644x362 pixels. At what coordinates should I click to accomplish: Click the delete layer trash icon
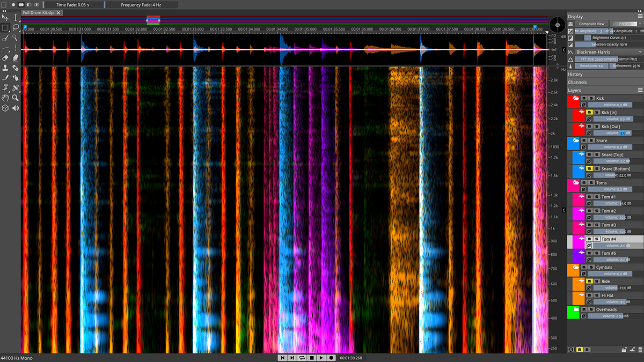click(x=639, y=349)
